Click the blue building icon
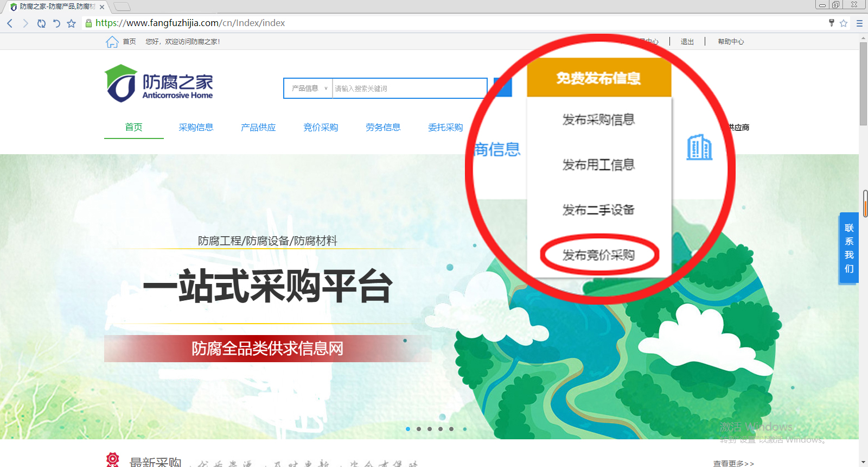 pos(699,147)
